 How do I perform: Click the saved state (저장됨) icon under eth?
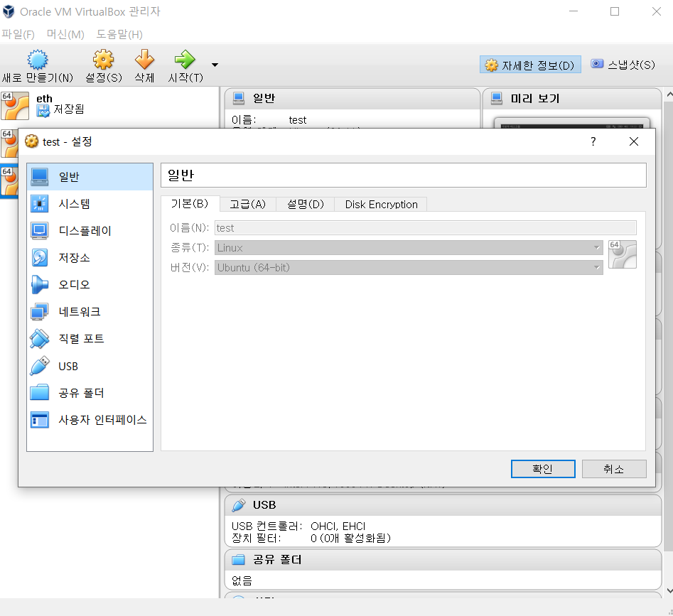coord(43,111)
